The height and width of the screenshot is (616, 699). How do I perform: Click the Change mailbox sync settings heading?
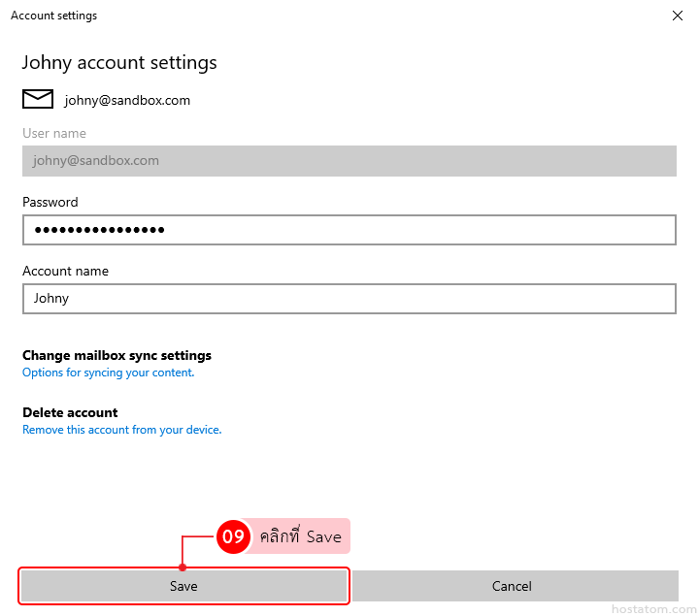[116, 355]
